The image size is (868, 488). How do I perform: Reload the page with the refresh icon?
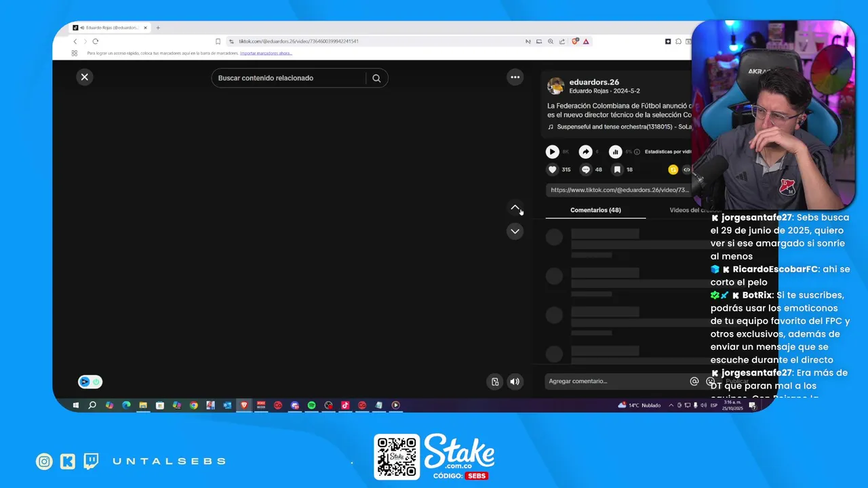coord(95,41)
